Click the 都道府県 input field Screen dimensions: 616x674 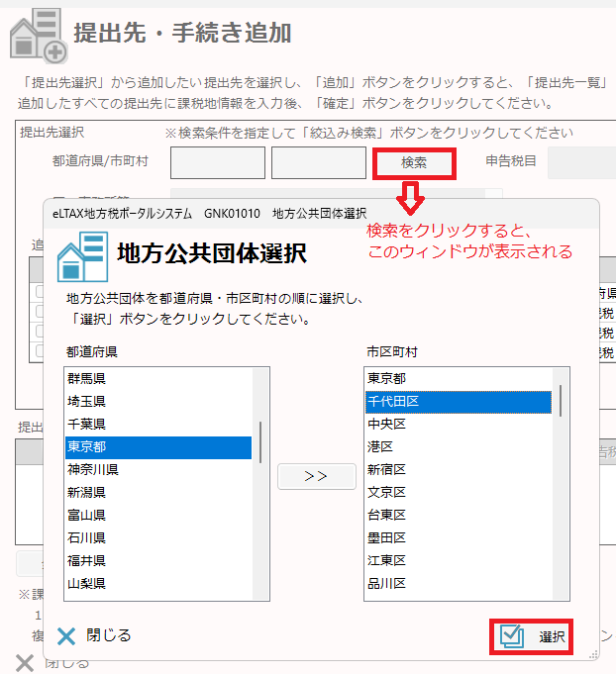(218, 163)
